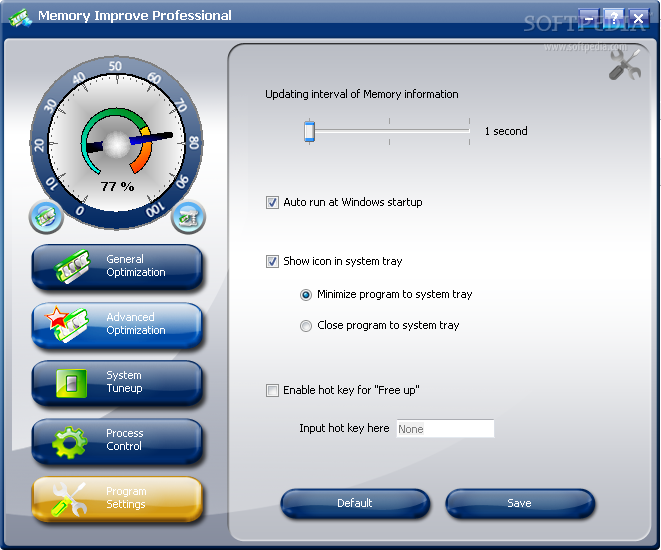Viewport: 661px width, 550px height.
Task: Click the memory chip icon left of gauge
Action: point(46,216)
